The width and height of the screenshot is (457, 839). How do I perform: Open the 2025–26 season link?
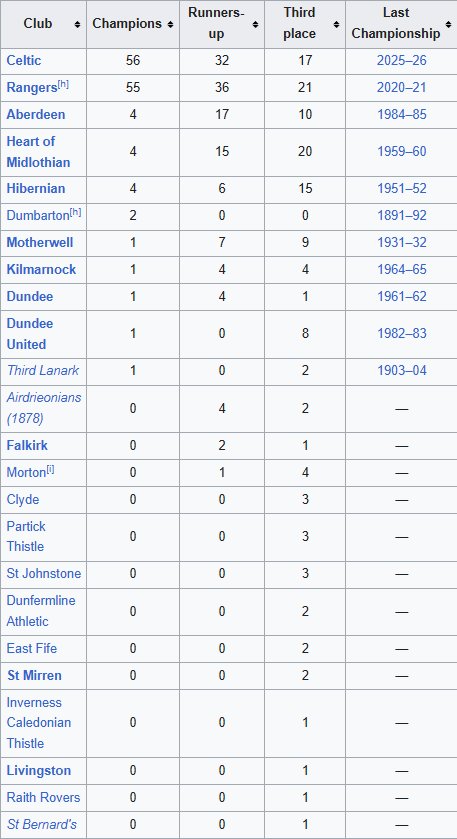pyautogui.click(x=401, y=60)
